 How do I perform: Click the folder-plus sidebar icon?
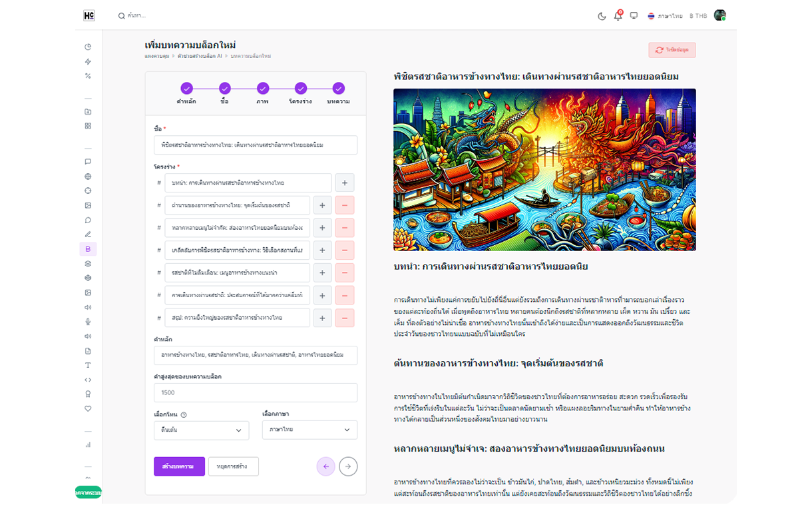tap(88, 112)
